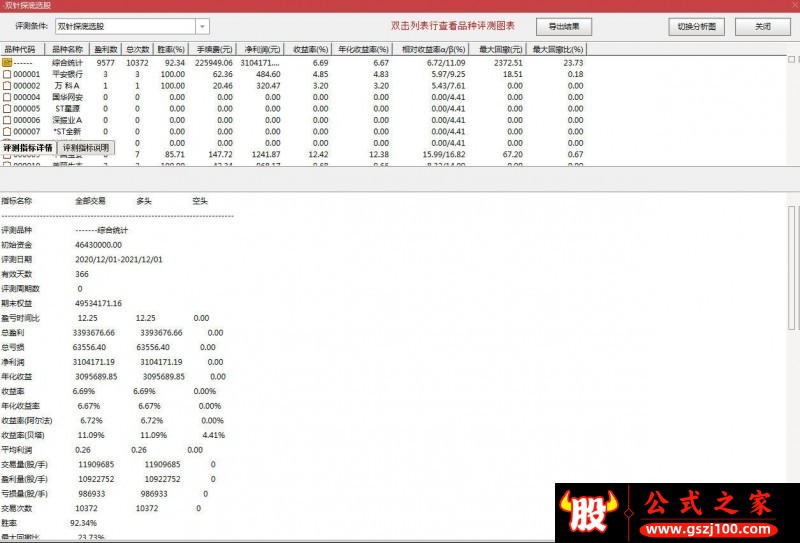
Task: Click the document icon for 000007 *ST全新
Action: click(x=7, y=132)
